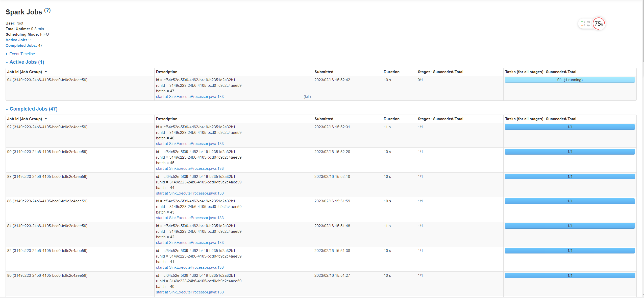Click the network speed indicator widget
The height and width of the screenshot is (298, 644).
[x=585, y=24]
